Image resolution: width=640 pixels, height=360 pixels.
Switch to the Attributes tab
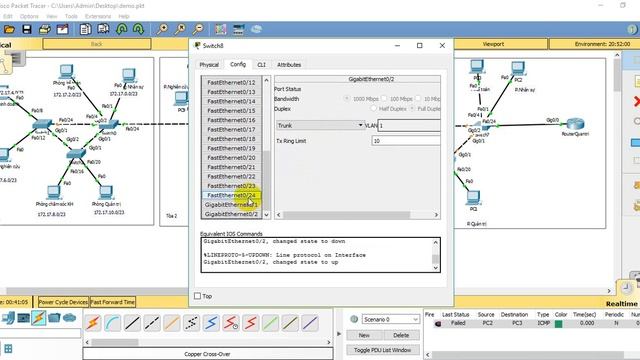289,65
